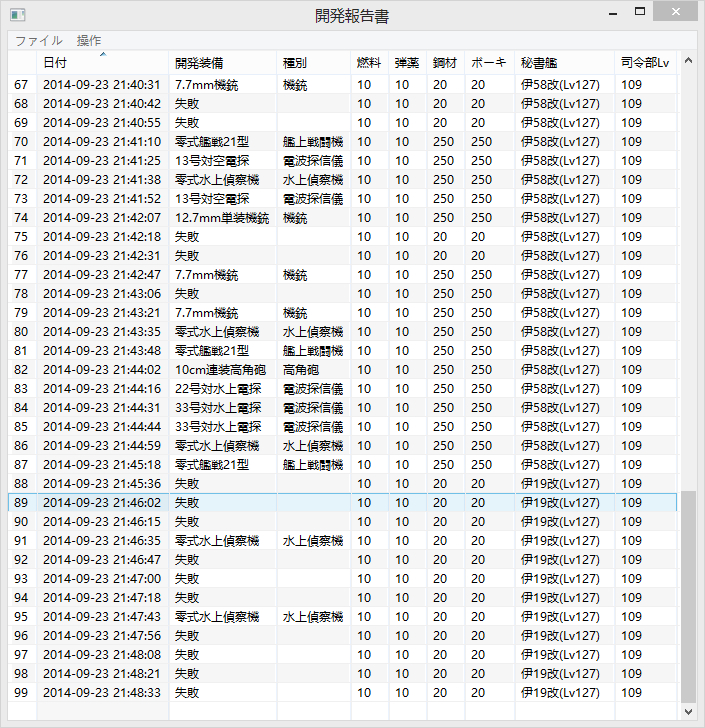Select row 67 date 2014-09-23 21:40:31
Image resolution: width=705 pixels, height=728 pixels.
pos(102,85)
